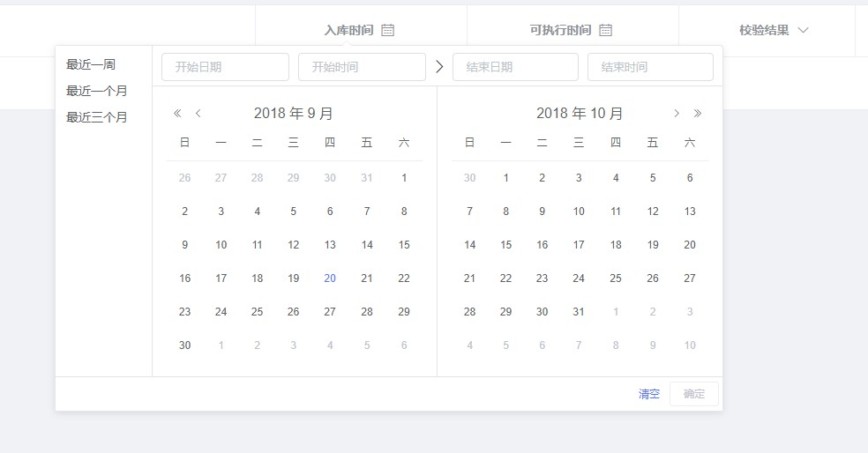Click calendar icon beside 可执行时间 header

(606, 30)
